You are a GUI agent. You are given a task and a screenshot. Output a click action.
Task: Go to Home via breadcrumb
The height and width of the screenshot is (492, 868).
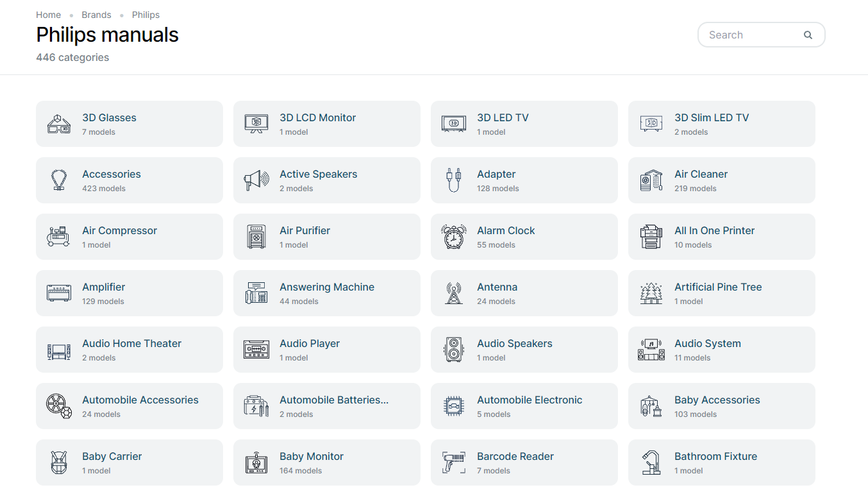point(49,15)
